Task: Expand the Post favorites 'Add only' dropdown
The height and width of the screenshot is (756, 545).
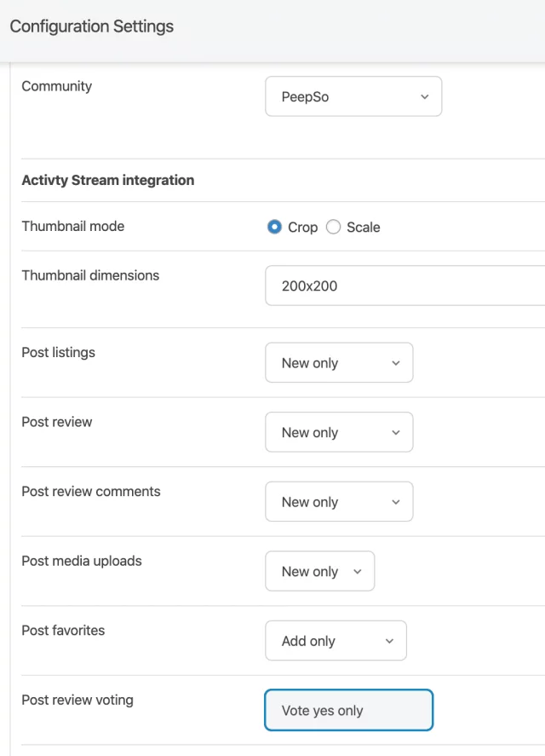Action: (336, 641)
